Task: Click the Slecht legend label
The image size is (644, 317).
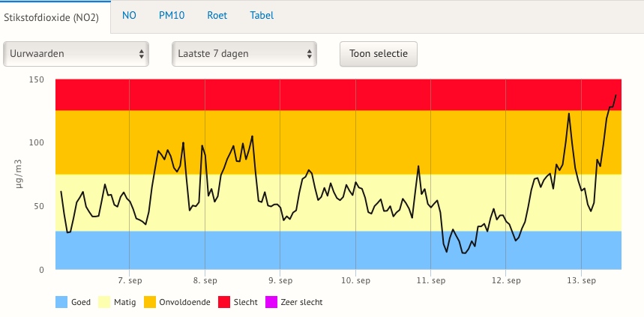Action: point(246,302)
